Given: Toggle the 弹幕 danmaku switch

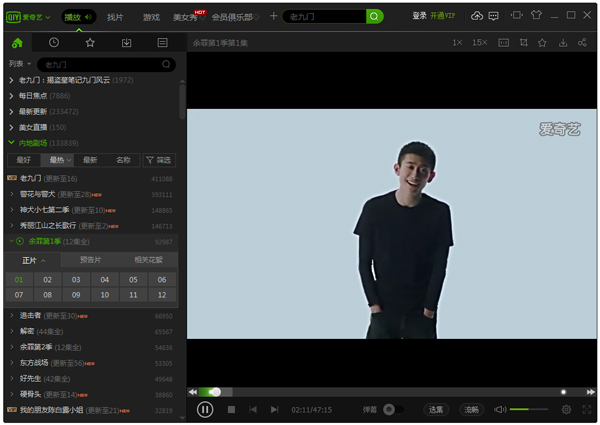Looking at the screenshot, I should [393, 410].
